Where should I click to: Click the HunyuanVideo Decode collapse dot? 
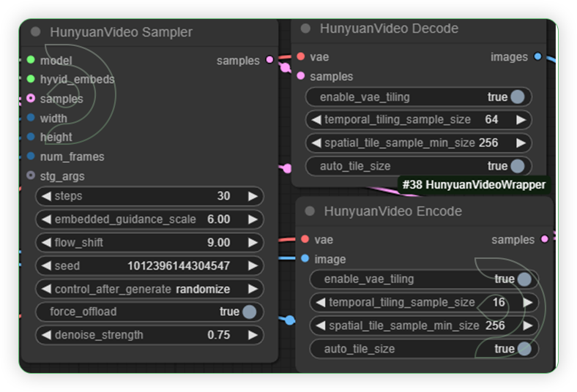tap(305, 29)
